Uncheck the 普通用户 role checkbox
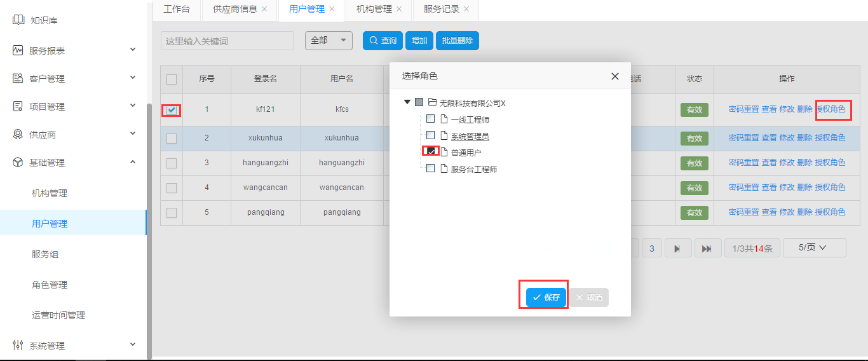 tap(431, 151)
